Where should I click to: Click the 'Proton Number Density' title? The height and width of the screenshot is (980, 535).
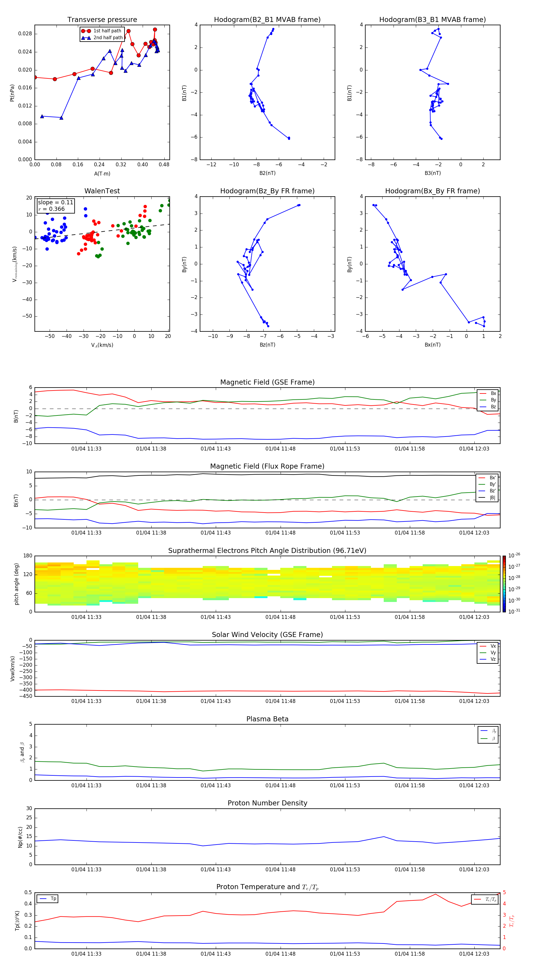[x=267, y=803]
